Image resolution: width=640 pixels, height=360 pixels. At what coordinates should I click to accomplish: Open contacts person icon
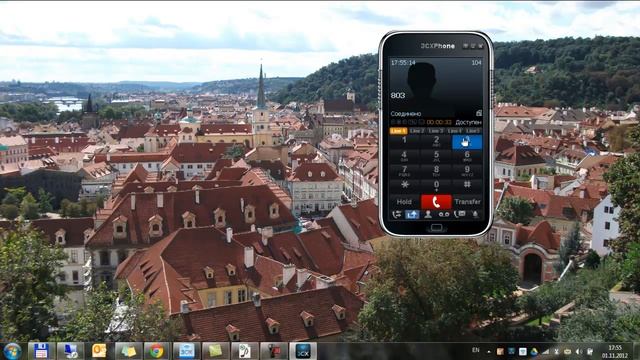point(428,214)
